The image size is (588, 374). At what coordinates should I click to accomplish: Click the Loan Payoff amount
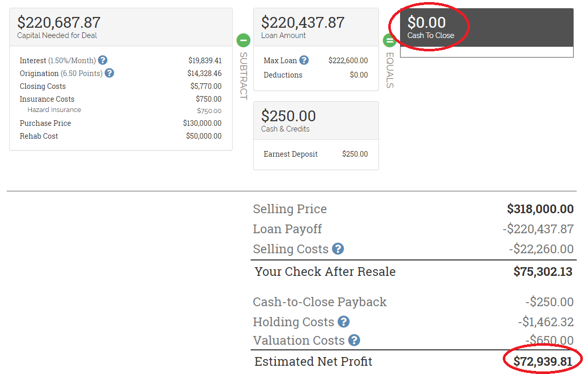click(538, 229)
